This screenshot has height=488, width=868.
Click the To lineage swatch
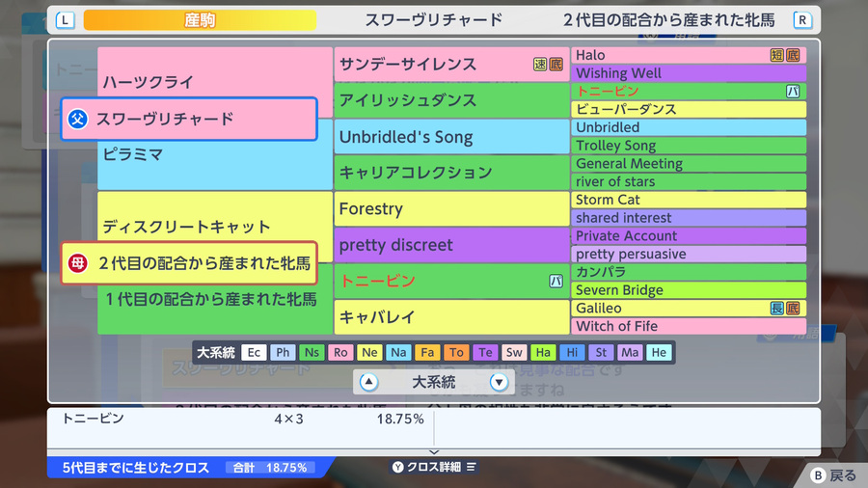point(456,352)
